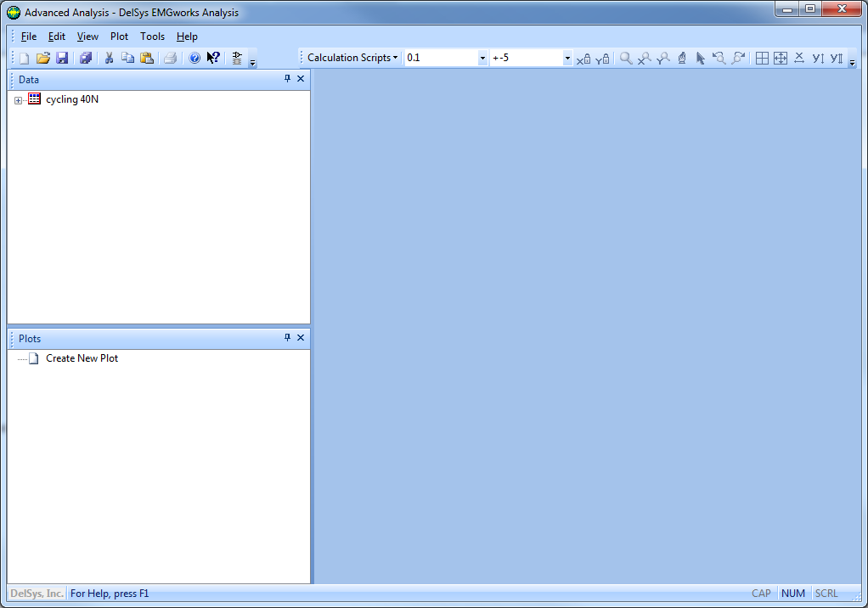868x608 pixels.
Task: Select the cycling 40N data item
Action: (x=72, y=99)
